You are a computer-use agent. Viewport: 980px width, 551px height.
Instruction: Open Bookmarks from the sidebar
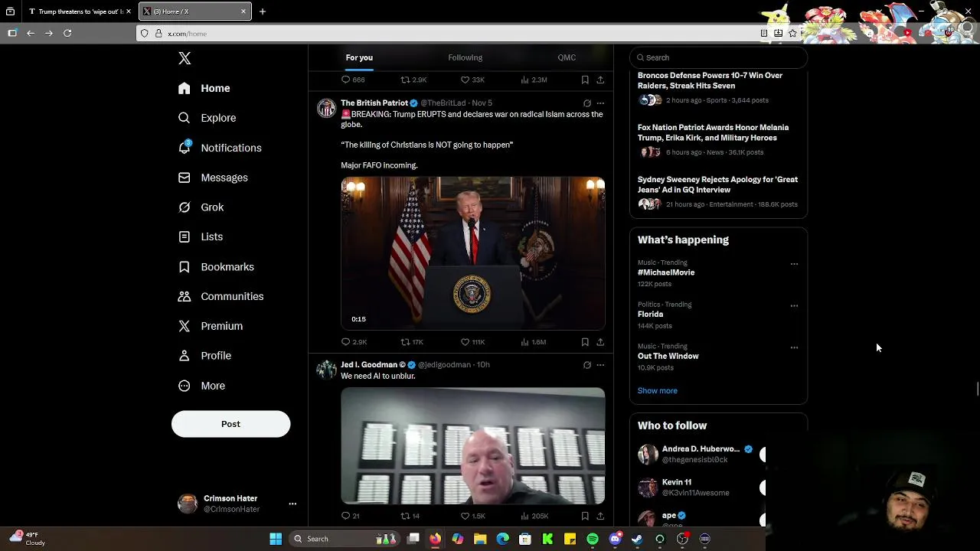pos(215,267)
